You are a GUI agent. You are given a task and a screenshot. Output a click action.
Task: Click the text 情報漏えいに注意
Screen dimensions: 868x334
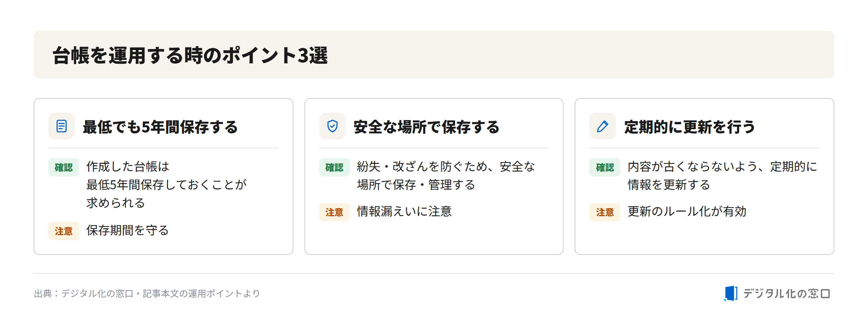pyautogui.click(x=404, y=211)
